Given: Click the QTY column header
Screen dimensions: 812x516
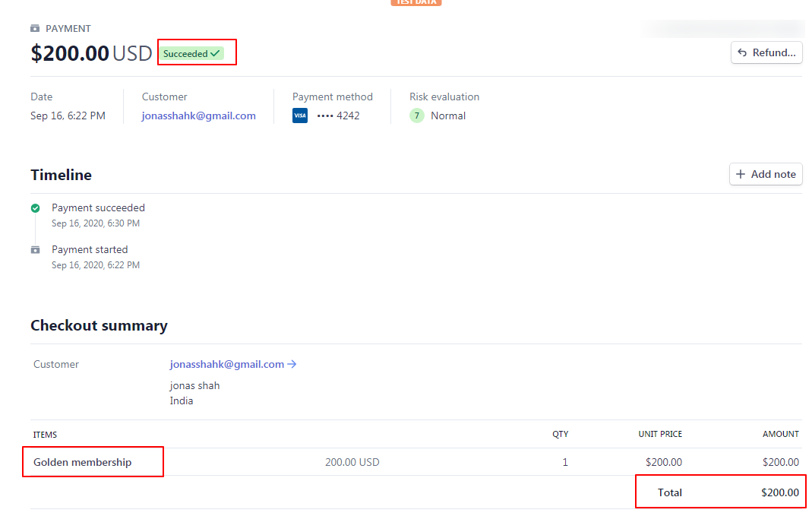Looking at the screenshot, I should pyautogui.click(x=561, y=434).
